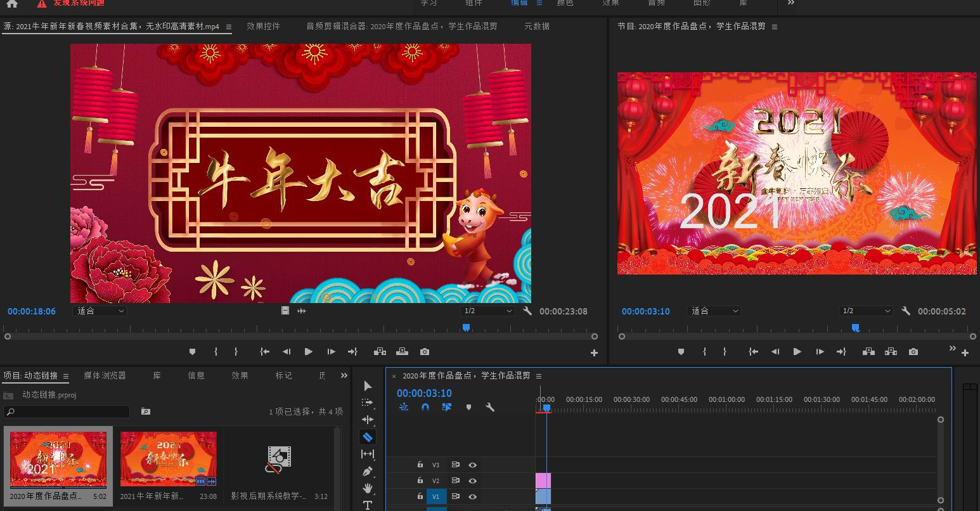Toggle track lock for V2
The width and height of the screenshot is (980, 511).
(x=420, y=481)
